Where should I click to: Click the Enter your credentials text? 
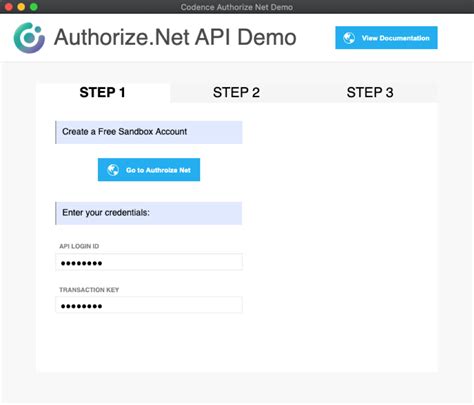click(106, 213)
